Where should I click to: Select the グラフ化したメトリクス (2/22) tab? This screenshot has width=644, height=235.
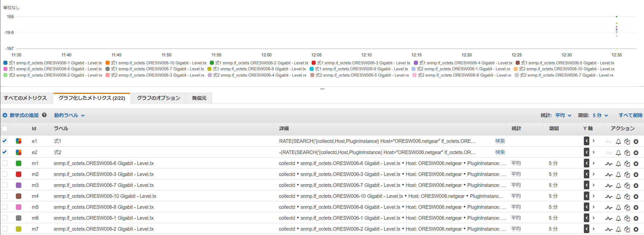point(92,98)
